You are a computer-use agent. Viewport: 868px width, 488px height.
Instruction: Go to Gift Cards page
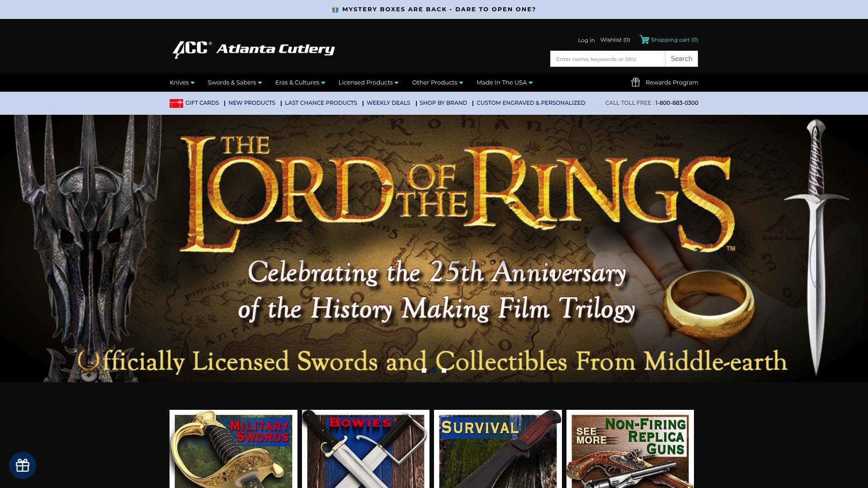(x=202, y=103)
